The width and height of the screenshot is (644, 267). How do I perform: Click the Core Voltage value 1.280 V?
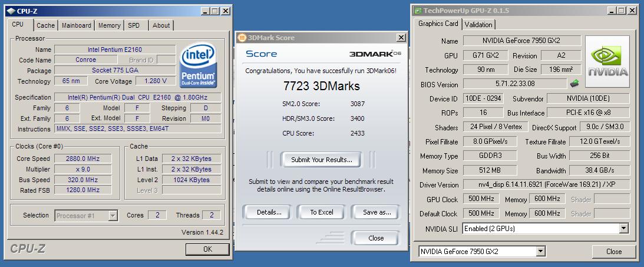[155, 81]
